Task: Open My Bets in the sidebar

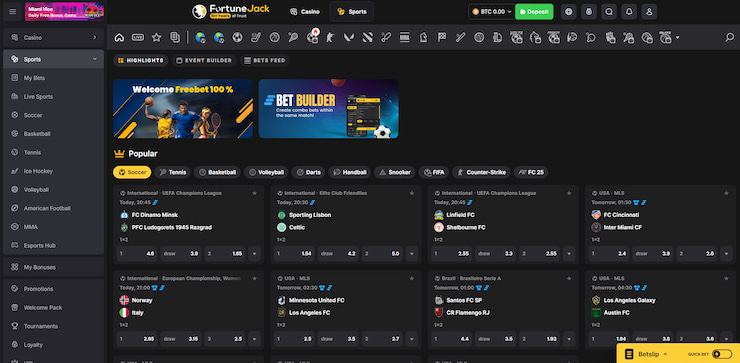Action: click(53, 78)
